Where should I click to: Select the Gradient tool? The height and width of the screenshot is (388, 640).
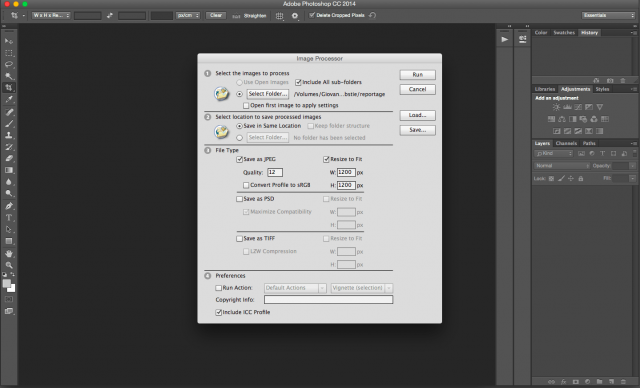(x=9, y=170)
